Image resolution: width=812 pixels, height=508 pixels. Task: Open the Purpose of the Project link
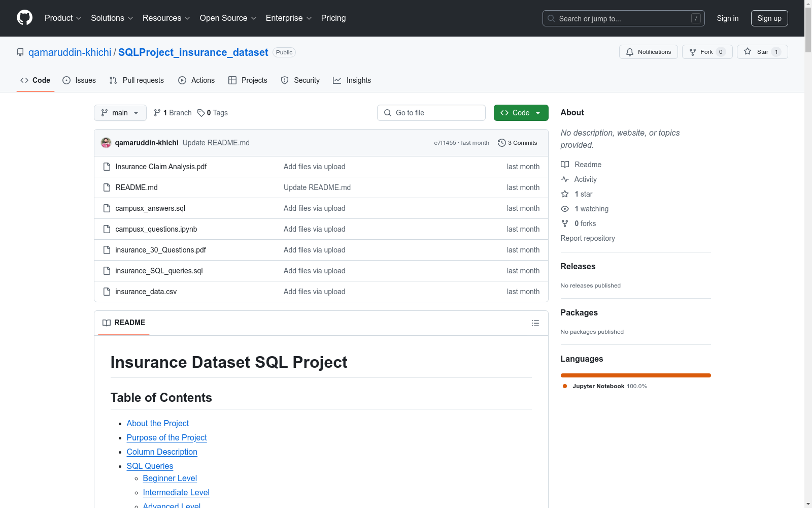167,437
